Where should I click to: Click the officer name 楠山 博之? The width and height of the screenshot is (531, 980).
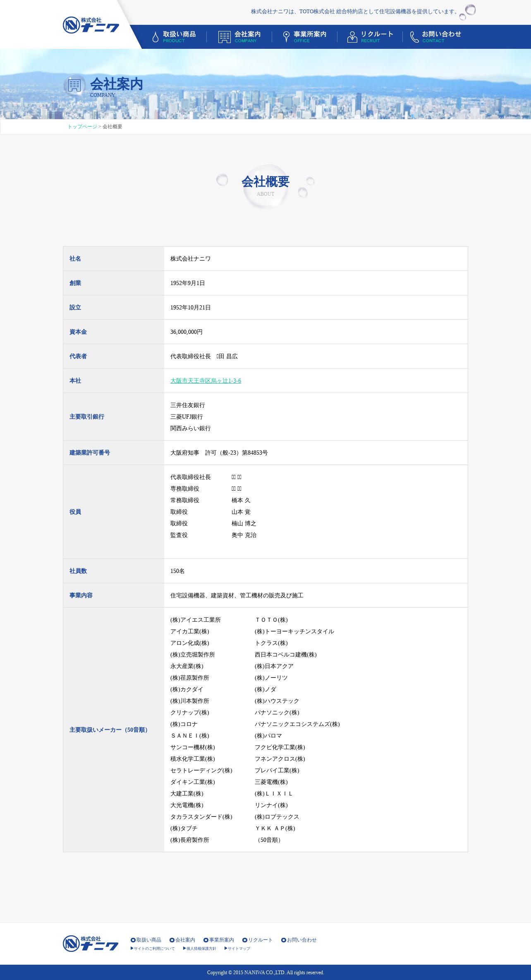click(x=244, y=524)
